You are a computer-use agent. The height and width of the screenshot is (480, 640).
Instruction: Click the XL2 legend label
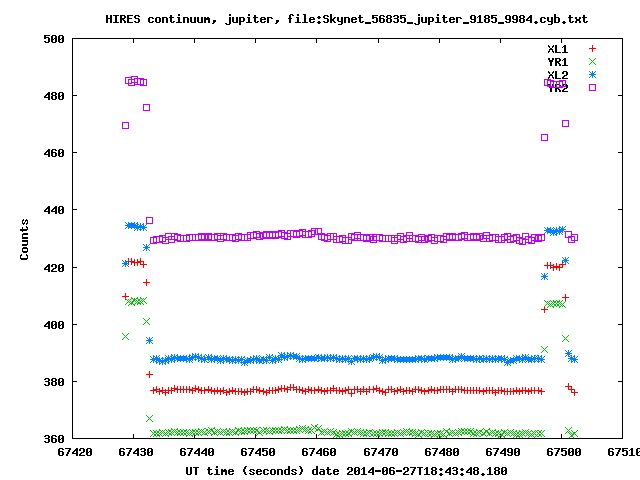(558, 75)
